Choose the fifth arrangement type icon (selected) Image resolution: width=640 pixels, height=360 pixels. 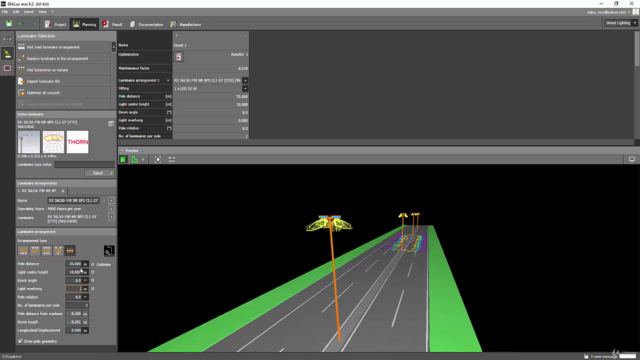tap(70, 251)
